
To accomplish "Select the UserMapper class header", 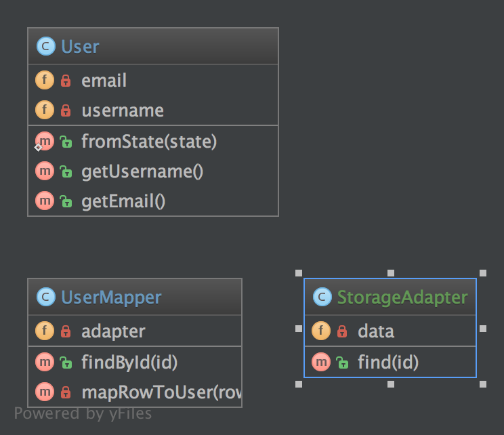I will (111, 297).
